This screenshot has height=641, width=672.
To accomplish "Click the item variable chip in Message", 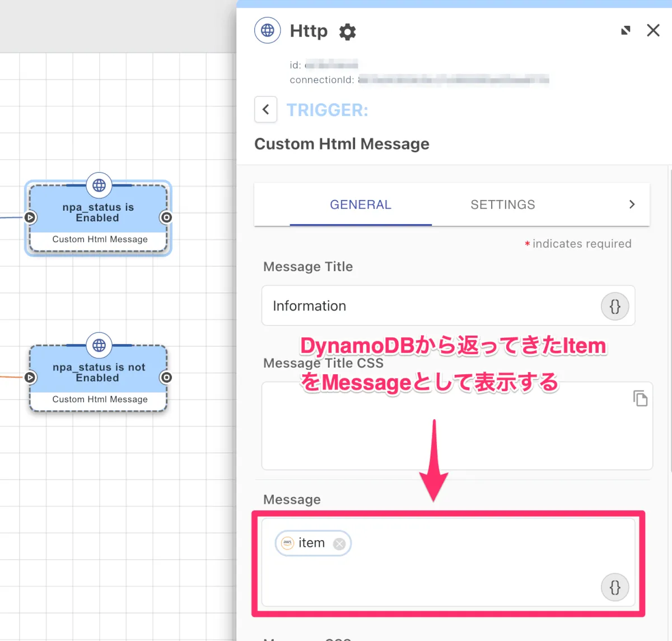I will [311, 543].
